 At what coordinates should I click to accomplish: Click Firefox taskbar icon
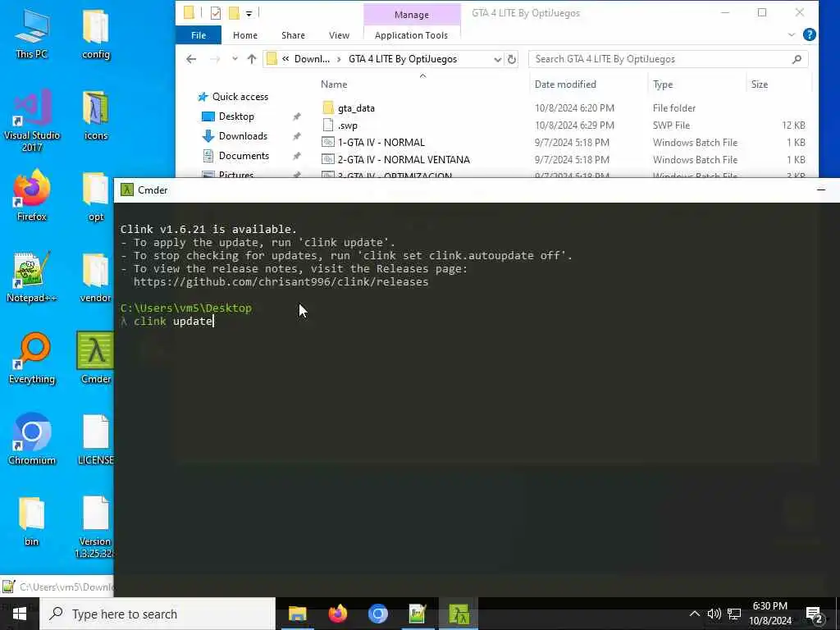pos(337,614)
